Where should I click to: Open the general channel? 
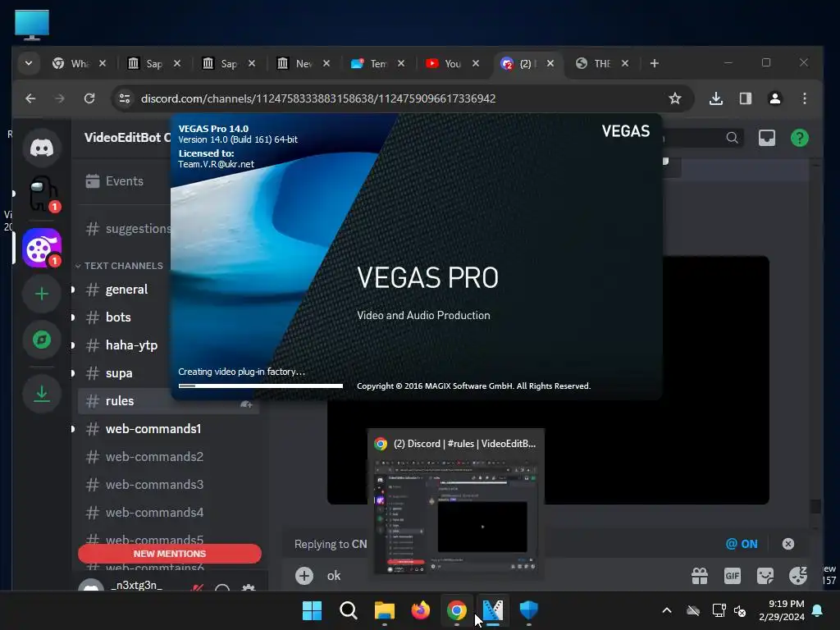click(126, 290)
